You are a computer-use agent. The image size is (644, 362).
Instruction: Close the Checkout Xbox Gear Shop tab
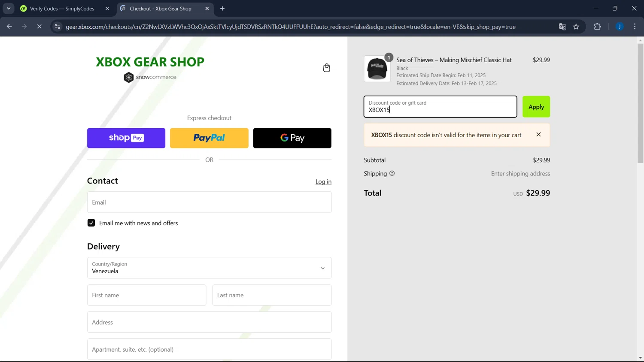tap(207, 9)
